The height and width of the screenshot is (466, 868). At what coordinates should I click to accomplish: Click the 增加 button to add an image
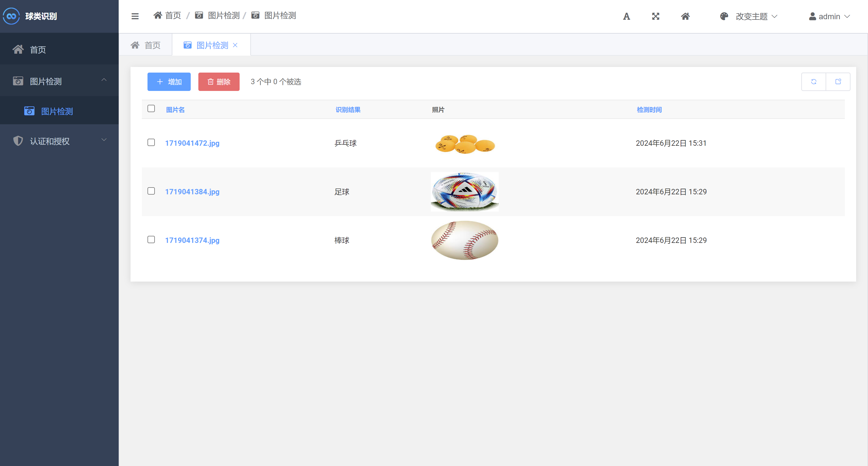[x=169, y=82]
